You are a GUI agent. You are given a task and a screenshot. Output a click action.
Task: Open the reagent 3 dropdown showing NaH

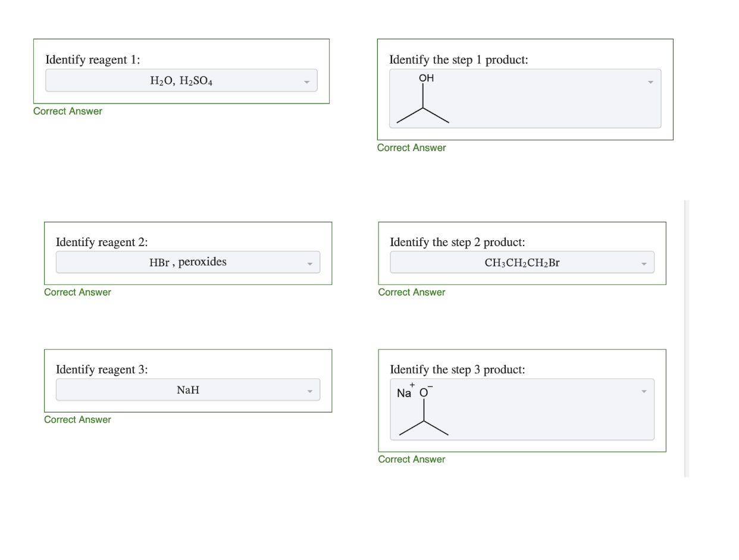187,390
